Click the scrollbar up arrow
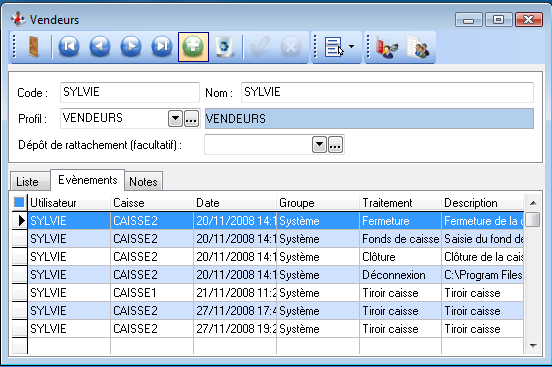The height and width of the screenshot is (367, 552). point(533,203)
